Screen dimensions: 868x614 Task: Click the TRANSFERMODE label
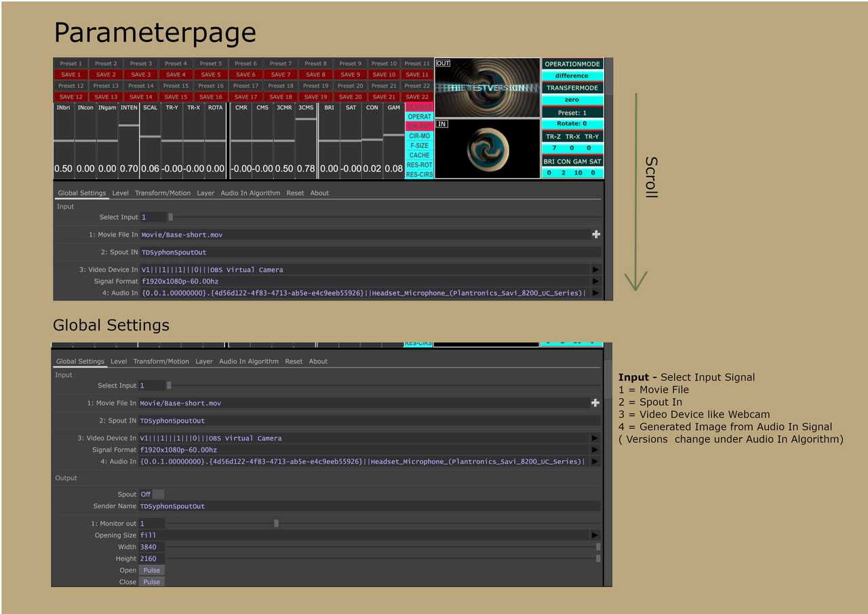[x=572, y=88]
